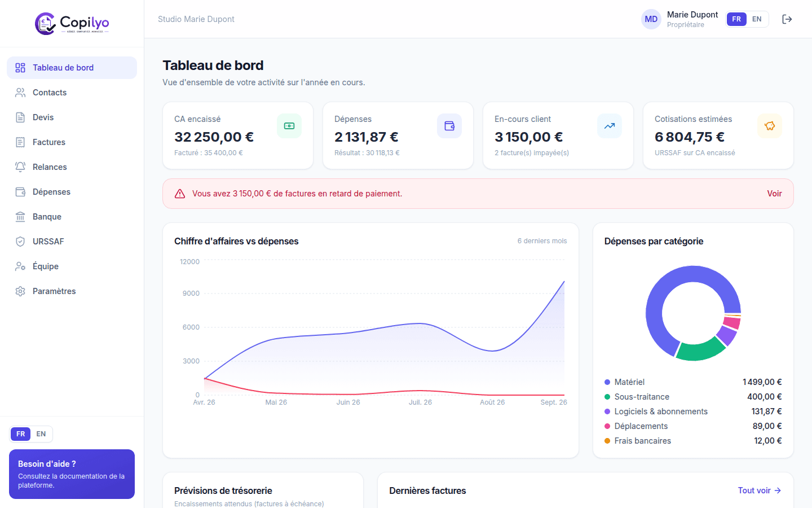Screen dimensions: 812x508
Task: Select EN in sidebar language switch
Action: 41,434
